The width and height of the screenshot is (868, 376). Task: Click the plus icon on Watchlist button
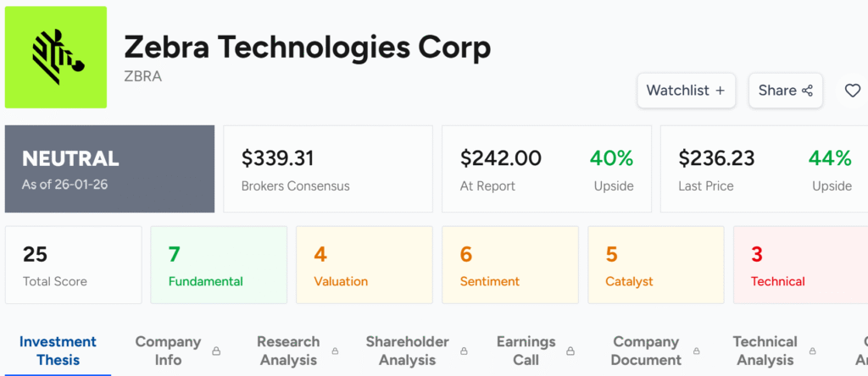tap(720, 91)
